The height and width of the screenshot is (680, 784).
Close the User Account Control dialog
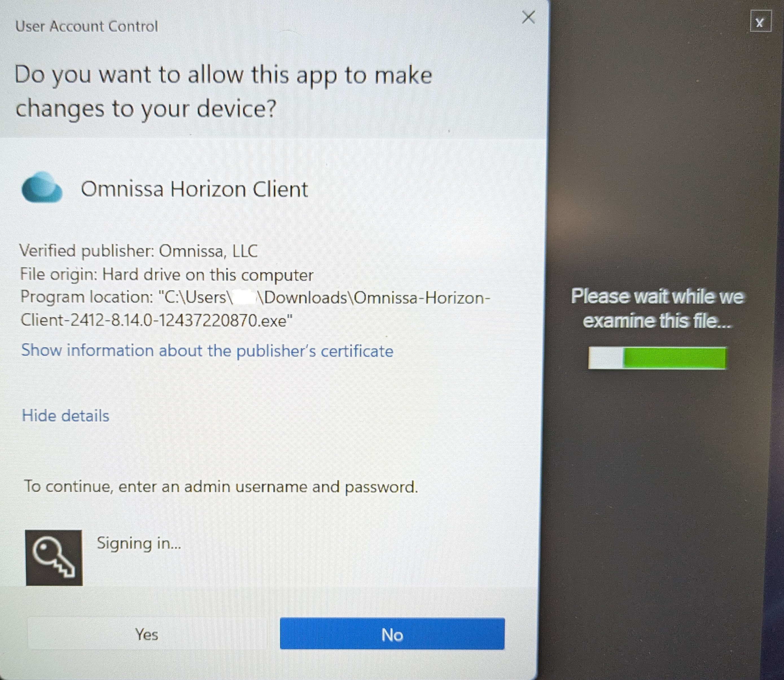click(528, 17)
